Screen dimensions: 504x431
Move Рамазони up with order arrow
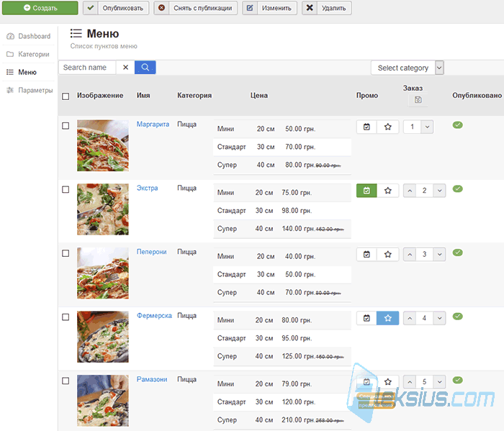(410, 382)
